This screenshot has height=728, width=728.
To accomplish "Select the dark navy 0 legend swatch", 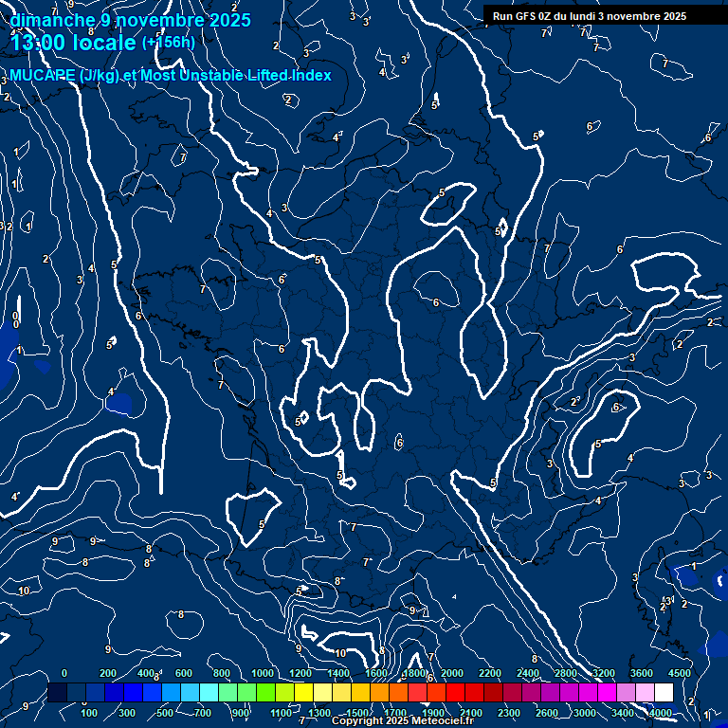I will pyautogui.click(x=57, y=693).
